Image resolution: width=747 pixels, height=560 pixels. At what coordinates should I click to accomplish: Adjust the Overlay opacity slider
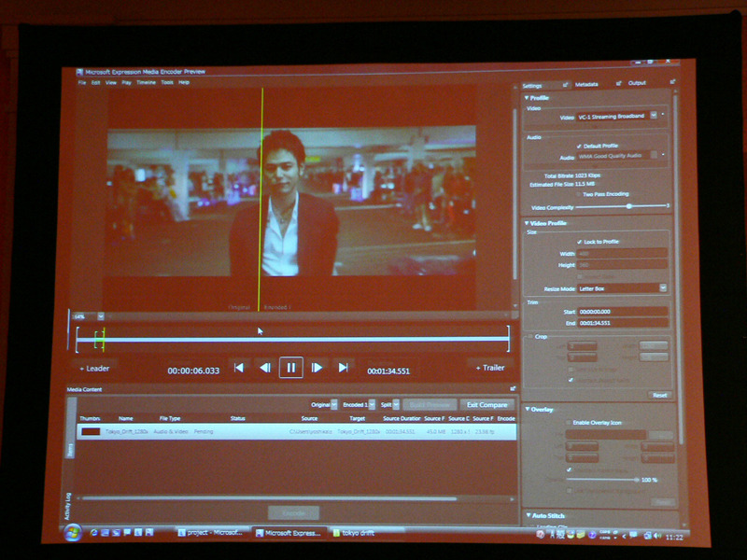pos(636,480)
